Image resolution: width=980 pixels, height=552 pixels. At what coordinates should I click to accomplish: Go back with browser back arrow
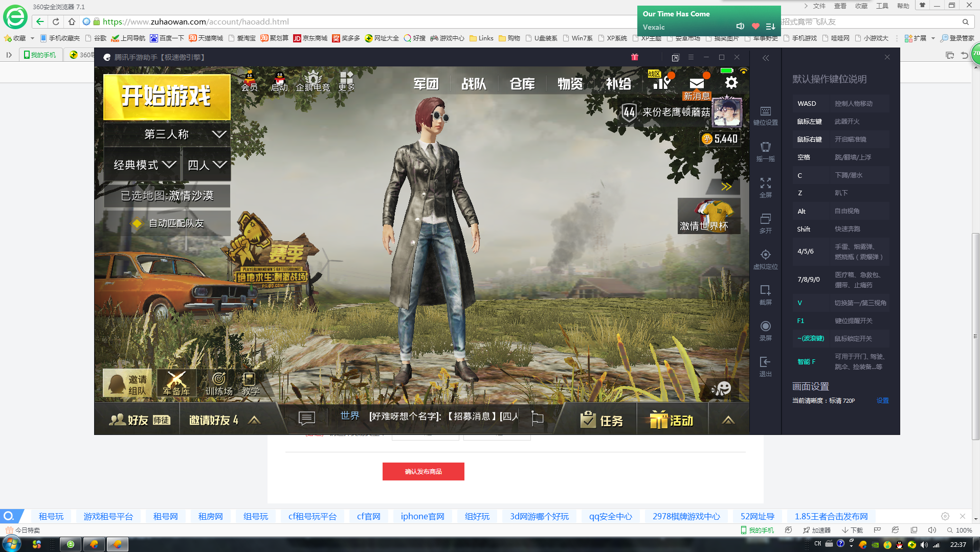coord(40,21)
